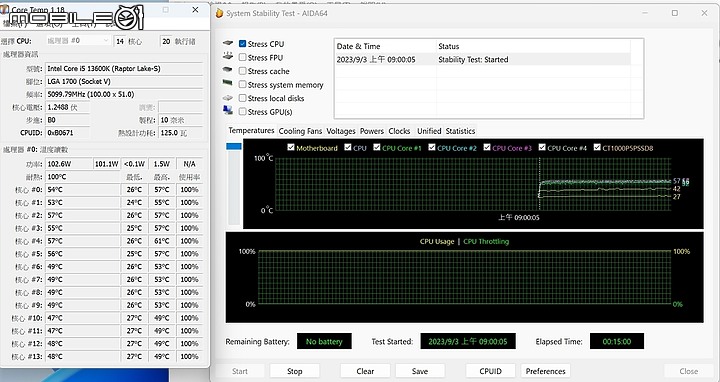This screenshot has height=382, width=720.
Task: Click the Intel Core i5 13600K model field
Action: pos(124,68)
